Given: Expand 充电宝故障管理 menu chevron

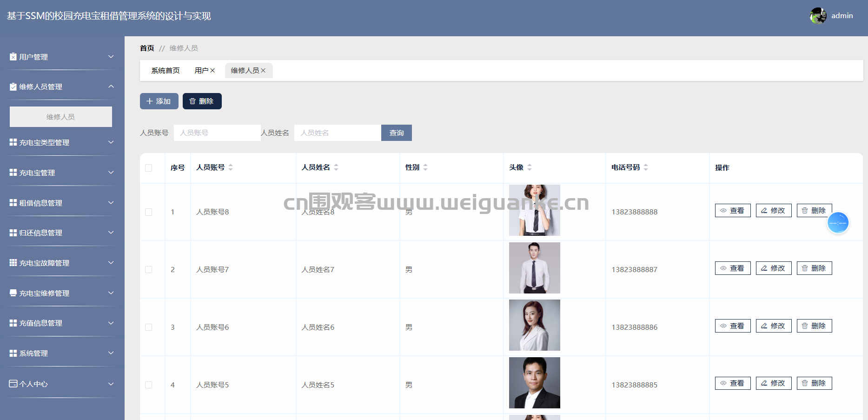Looking at the screenshot, I should click(x=111, y=263).
